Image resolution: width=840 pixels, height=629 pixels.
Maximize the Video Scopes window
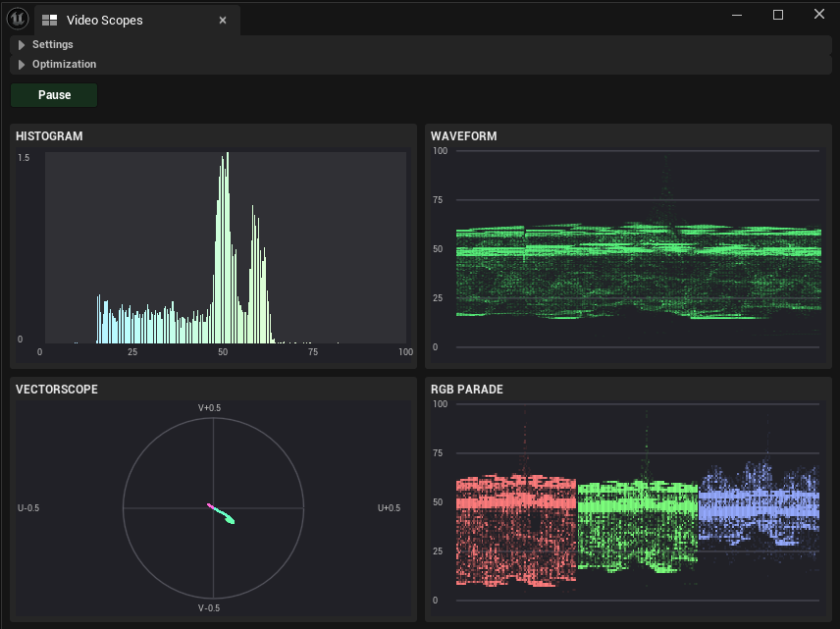tap(778, 15)
